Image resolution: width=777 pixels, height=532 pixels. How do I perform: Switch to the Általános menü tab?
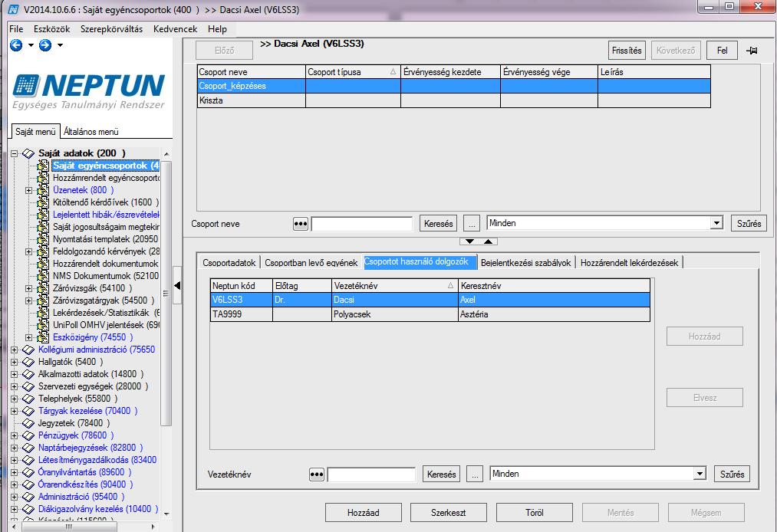pos(91,132)
